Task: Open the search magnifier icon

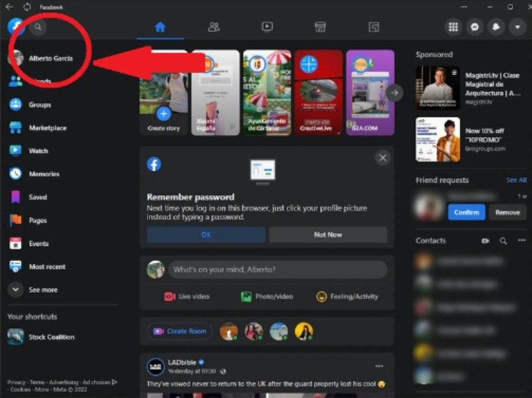Action: coord(37,27)
